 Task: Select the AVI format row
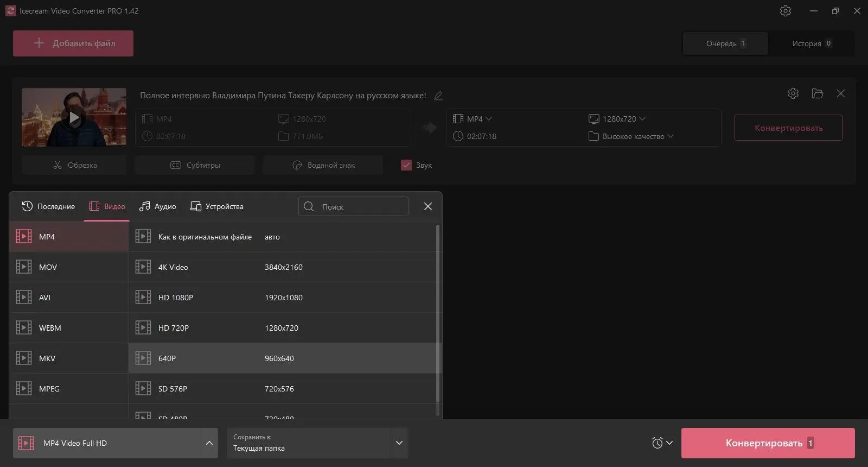pyautogui.click(x=69, y=297)
